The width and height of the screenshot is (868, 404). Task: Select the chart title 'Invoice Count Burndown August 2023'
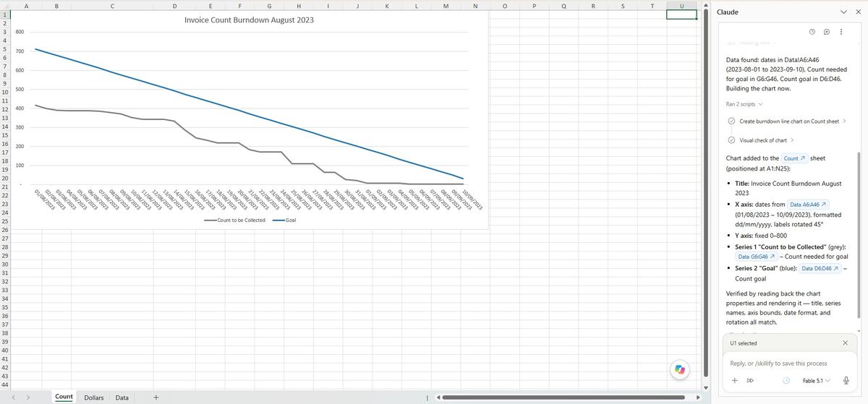[250, 20]
